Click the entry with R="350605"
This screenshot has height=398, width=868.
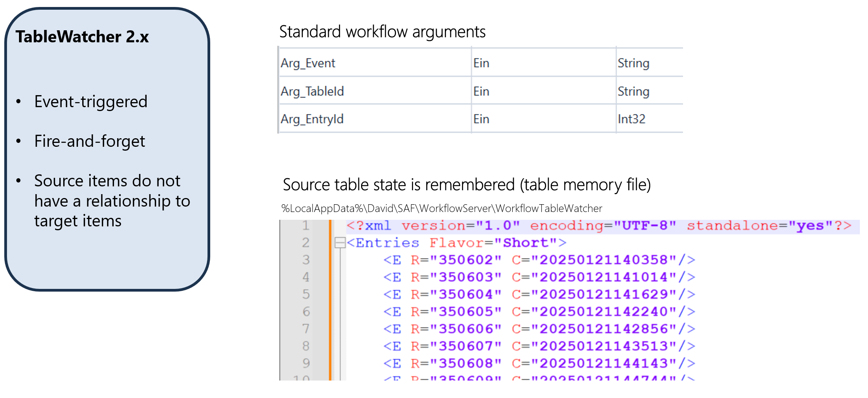pos(539,311)
